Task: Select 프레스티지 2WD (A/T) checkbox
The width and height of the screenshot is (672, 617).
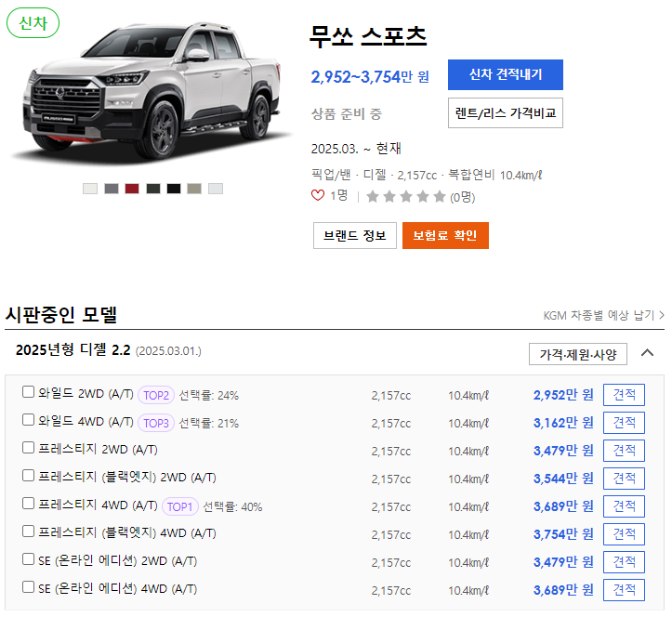Action: 28,448
